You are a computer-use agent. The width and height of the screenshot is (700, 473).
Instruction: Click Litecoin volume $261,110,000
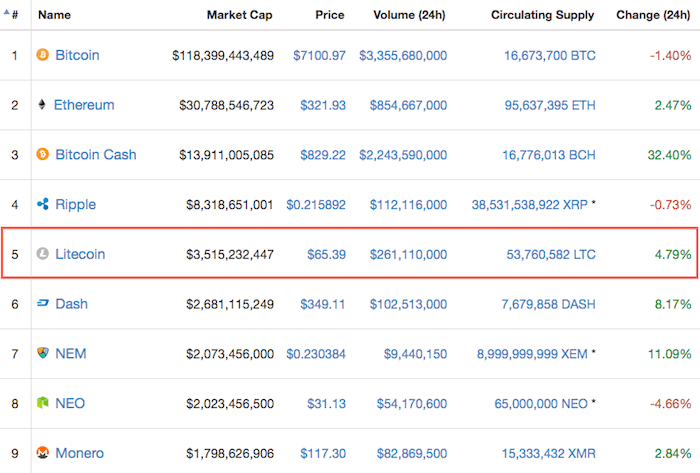(408, 254)
